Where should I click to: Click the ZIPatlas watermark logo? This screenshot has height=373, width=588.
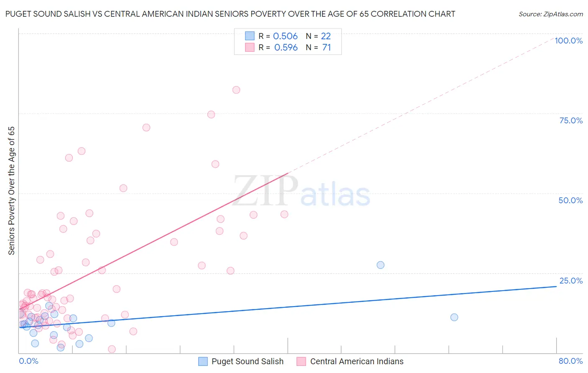click(302, 191)
